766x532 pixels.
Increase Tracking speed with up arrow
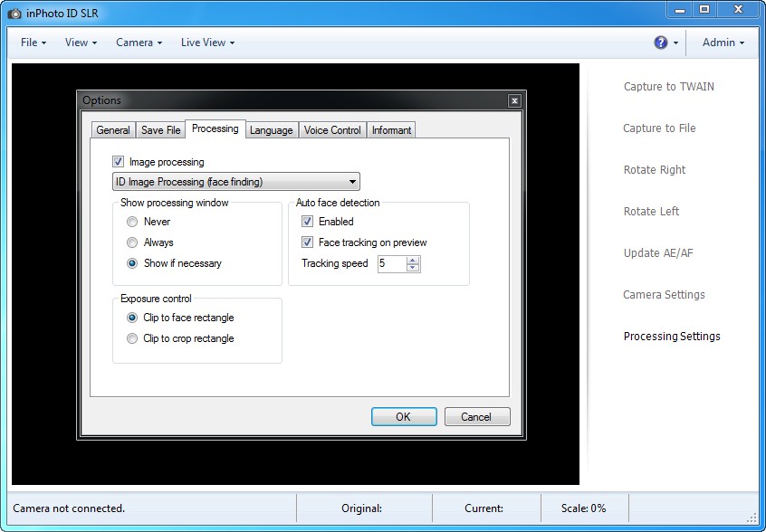tap(413, 261)
